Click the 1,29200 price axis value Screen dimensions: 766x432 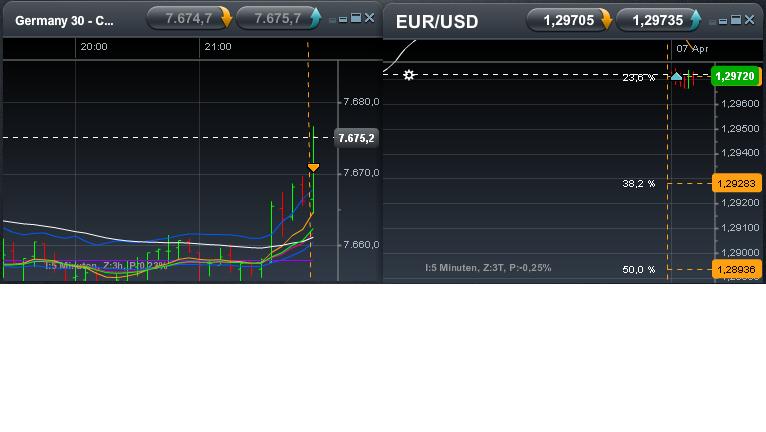[740, 202]
